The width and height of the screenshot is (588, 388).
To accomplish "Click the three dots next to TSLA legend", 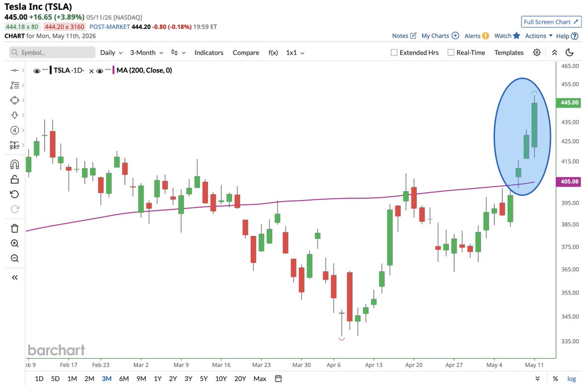I will [46, 70].
